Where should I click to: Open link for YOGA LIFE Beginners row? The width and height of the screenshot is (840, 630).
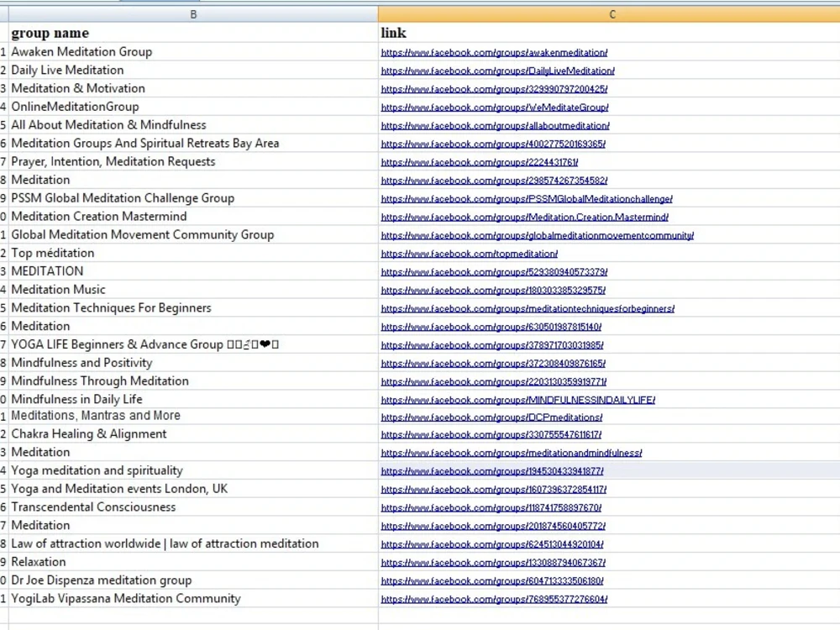point(492,345)
